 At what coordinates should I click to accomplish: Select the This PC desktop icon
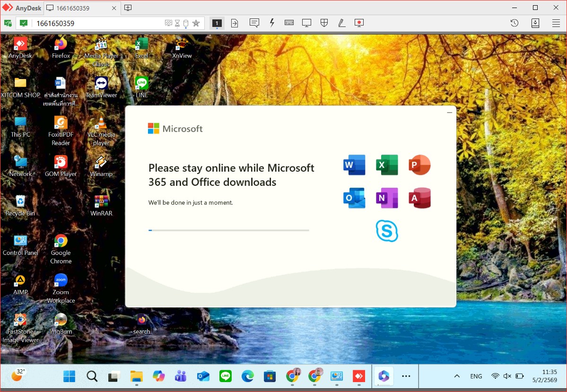pyautogui.click(x=20, y=127)
